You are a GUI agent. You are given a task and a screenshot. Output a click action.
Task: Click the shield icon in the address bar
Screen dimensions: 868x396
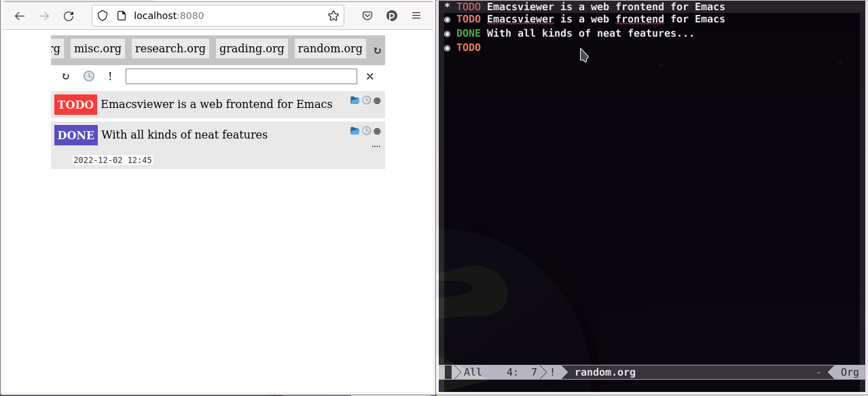tap(103, 16)
